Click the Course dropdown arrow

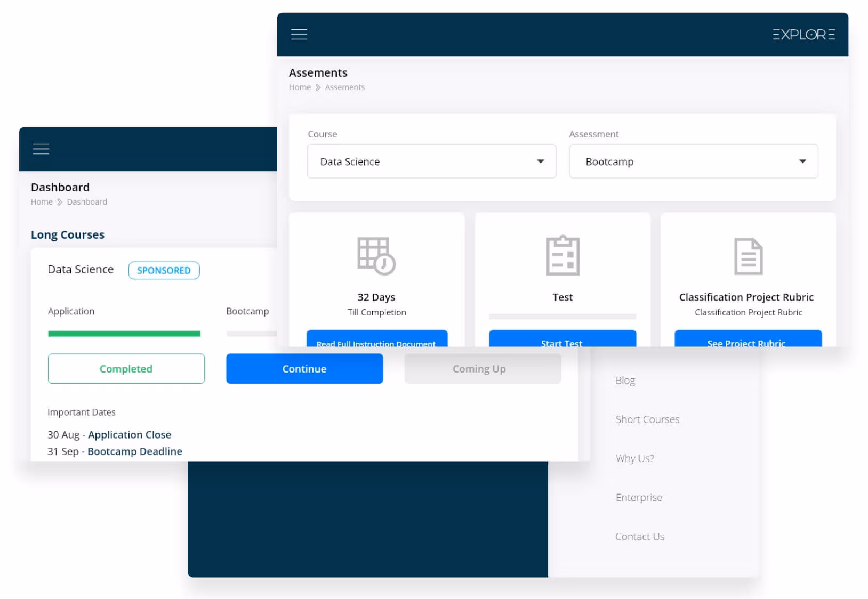(540, 161)
